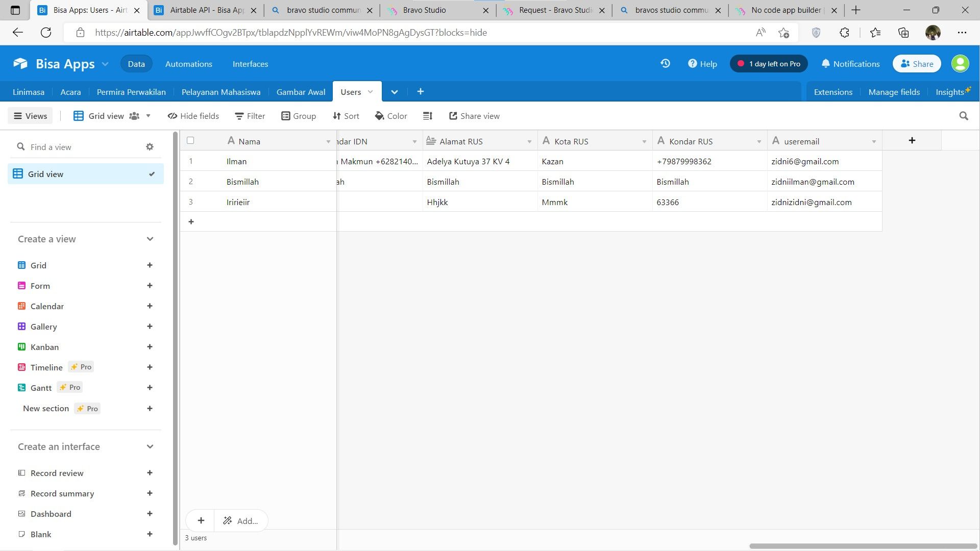980x551 pixels.
Task: Toggle the Views sidebar button
Action: (x=30, y=116)
